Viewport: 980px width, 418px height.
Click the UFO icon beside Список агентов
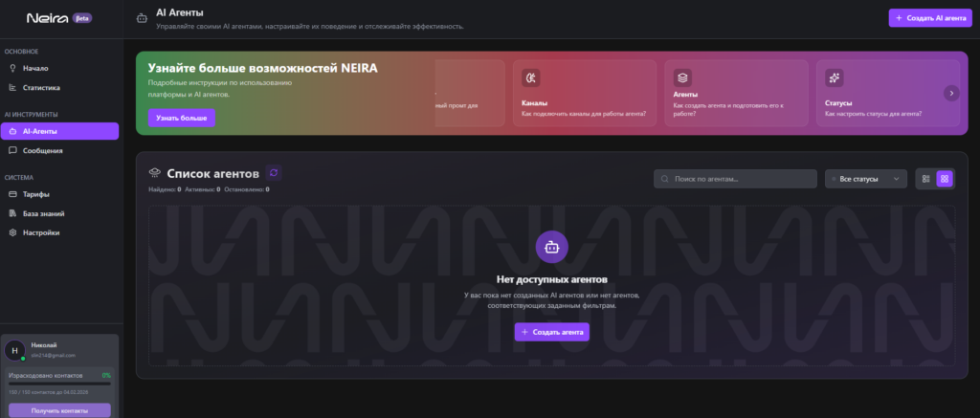click(x=155, y=173)
